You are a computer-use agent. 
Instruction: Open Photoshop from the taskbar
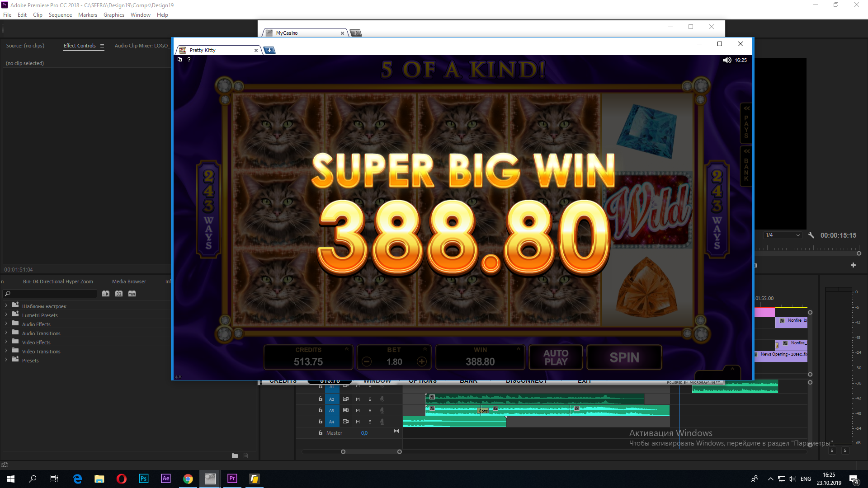tap(144, 479)
